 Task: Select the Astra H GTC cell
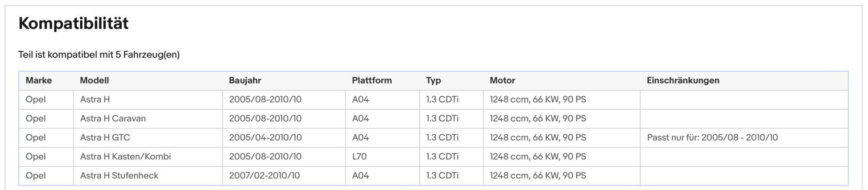[x=148, y=138]
